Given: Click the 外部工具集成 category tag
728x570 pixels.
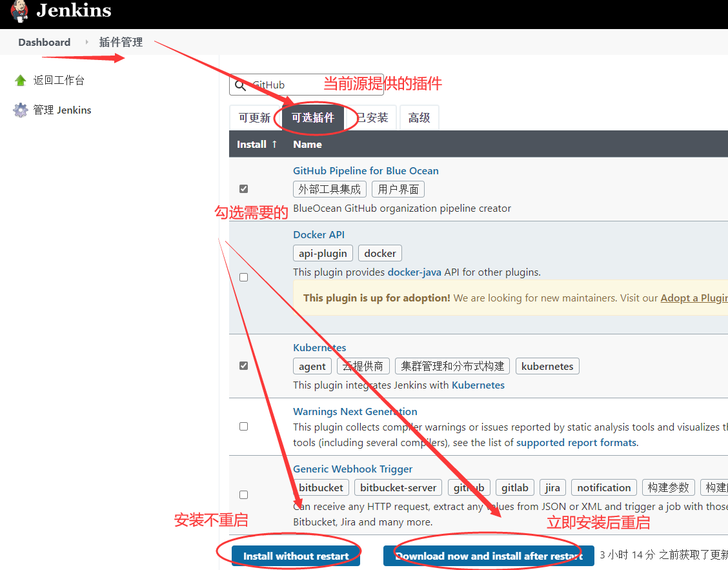Looking at the screenshot, I should 330,189.
